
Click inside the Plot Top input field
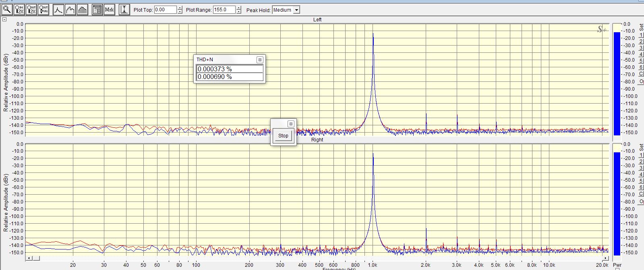[x=165, y=10]
